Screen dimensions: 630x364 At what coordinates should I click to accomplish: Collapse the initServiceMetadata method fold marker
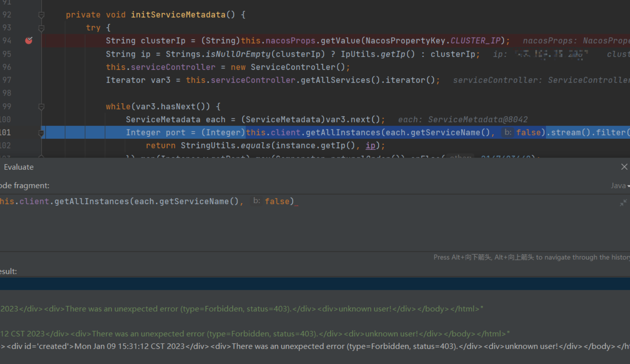pos(41,14)
